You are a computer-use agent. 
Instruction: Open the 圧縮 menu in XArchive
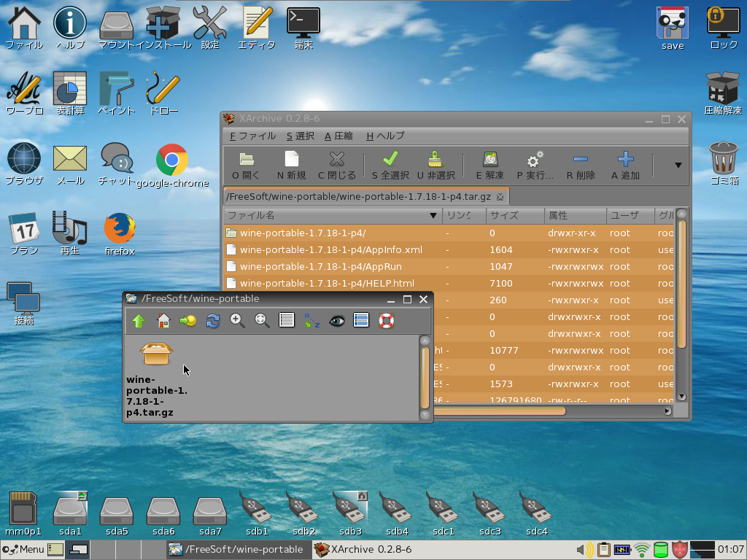(x=338, y=136)
